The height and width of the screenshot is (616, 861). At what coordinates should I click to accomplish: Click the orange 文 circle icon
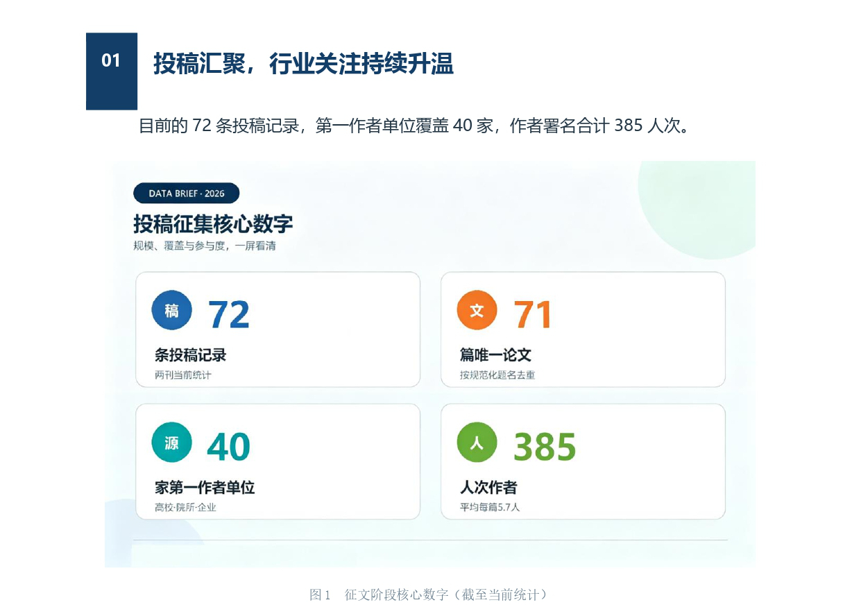[477, 310]
